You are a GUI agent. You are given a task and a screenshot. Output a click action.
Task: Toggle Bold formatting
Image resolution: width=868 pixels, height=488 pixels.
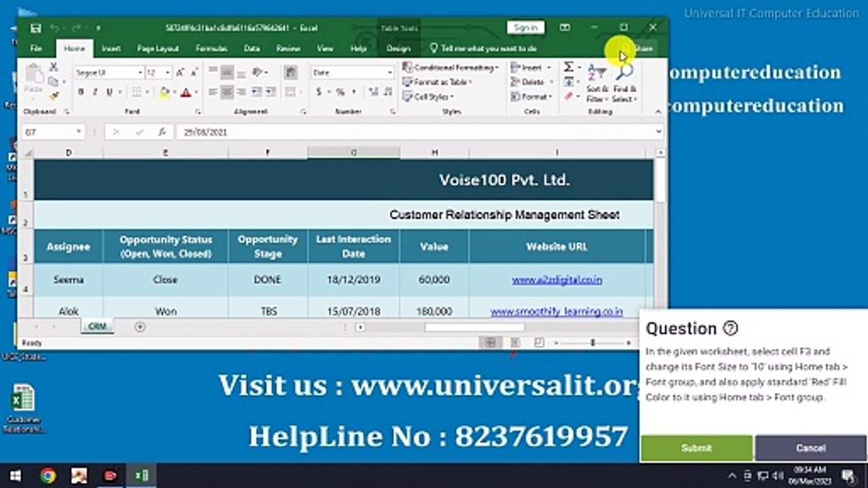point(81,92)
